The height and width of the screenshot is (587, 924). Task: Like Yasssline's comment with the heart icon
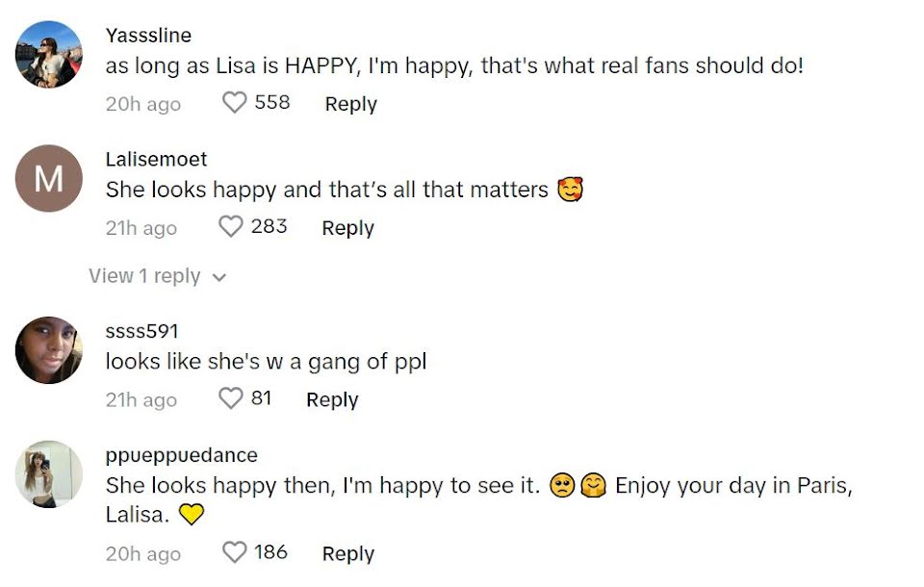[235, 103]
